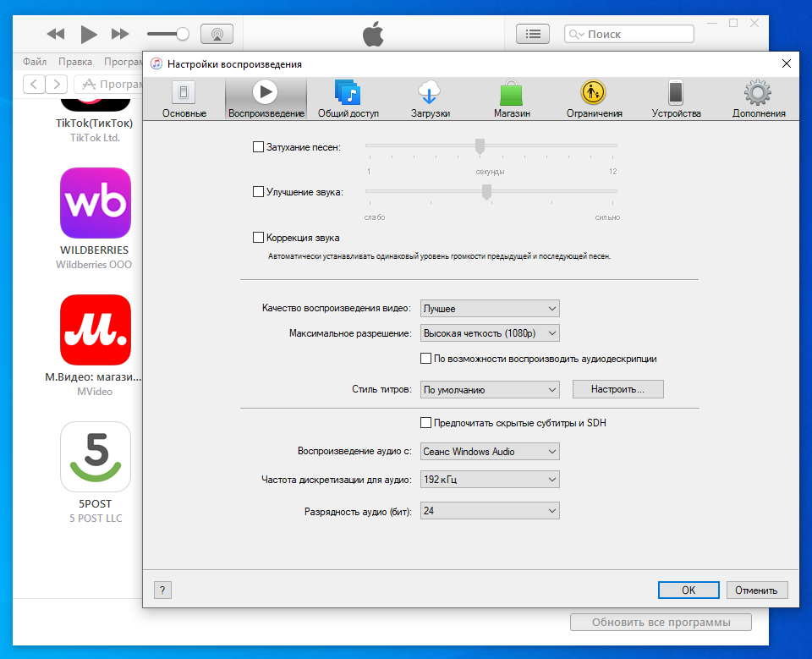
Task: Enable the Коррекция звука checkbox
Action: [258, 237]
